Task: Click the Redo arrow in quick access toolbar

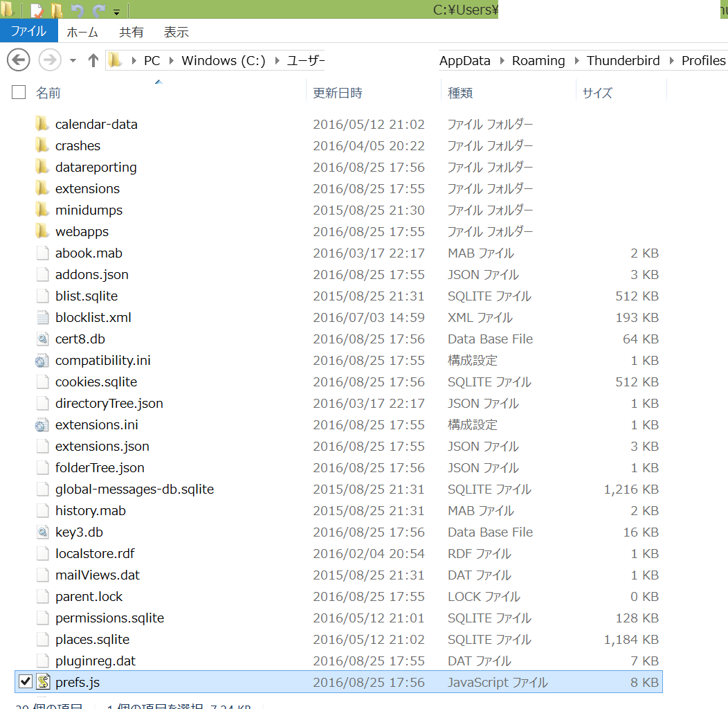Action: 98,10
